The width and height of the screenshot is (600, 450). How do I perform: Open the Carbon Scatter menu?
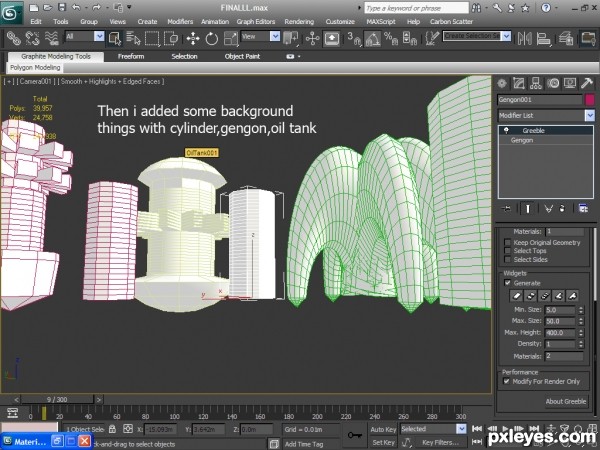pyautogui.click(x=451, y=22)
